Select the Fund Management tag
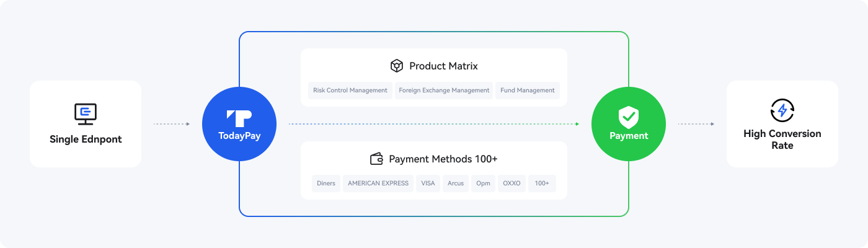The image size is (868, 248). (x=528, y=91)
